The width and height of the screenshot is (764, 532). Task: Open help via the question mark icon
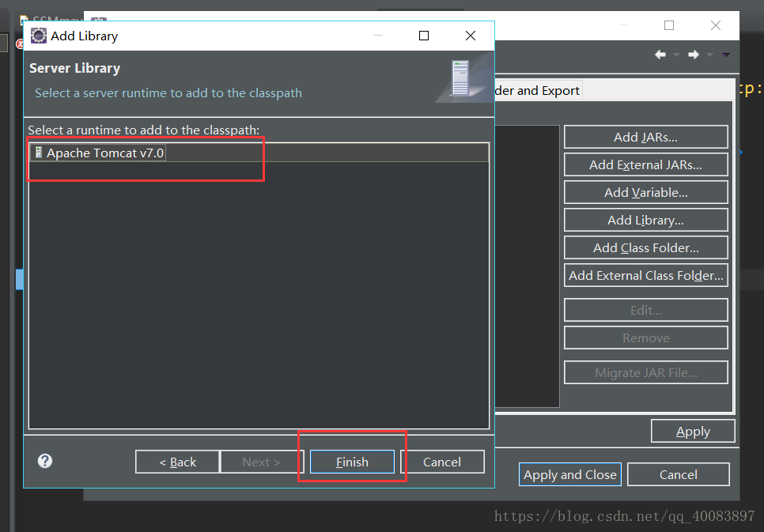[x=45, y=461]
